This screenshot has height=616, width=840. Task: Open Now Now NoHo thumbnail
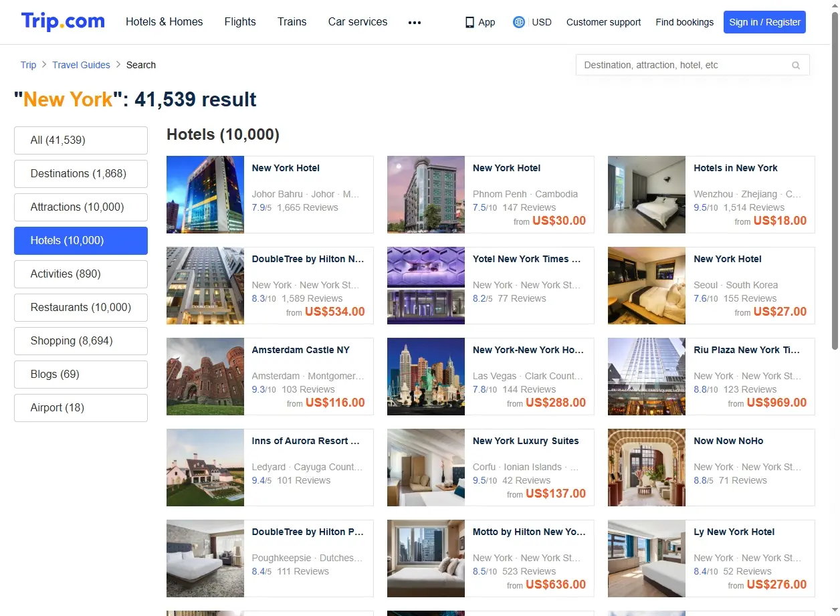[x=647, y=468]
